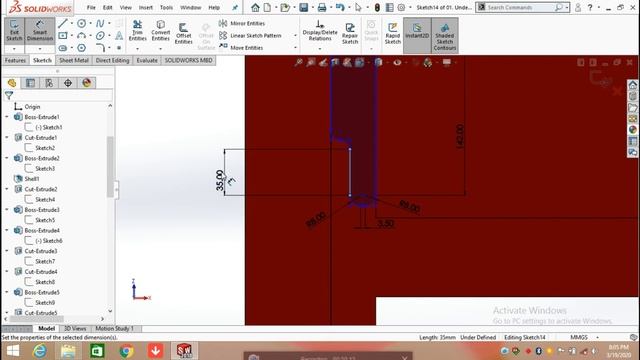Switch to the Features tab
640x360 pixels.
(16, 60)
